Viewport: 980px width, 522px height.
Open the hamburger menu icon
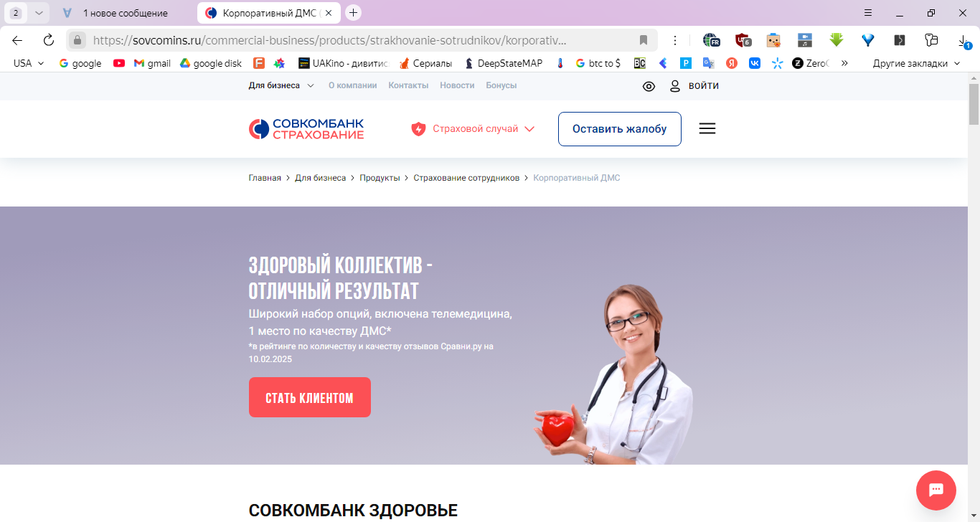click(707, 129)
